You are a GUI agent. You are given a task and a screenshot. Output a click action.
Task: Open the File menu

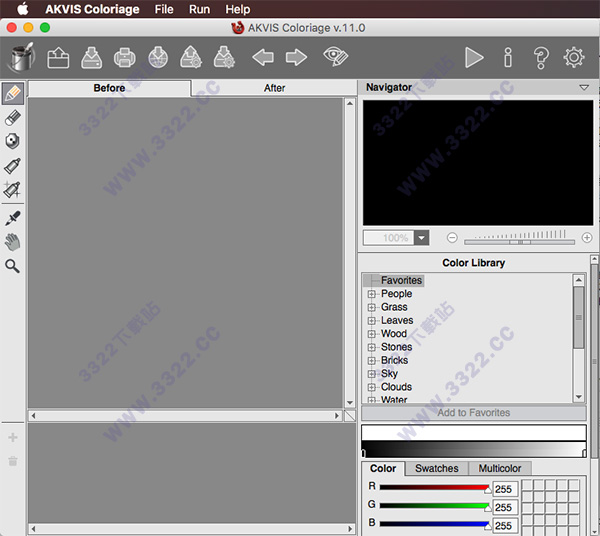164,9
